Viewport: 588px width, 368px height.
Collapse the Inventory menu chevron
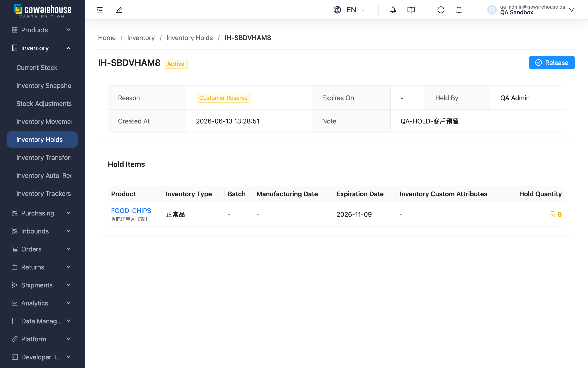coord(69,48)
